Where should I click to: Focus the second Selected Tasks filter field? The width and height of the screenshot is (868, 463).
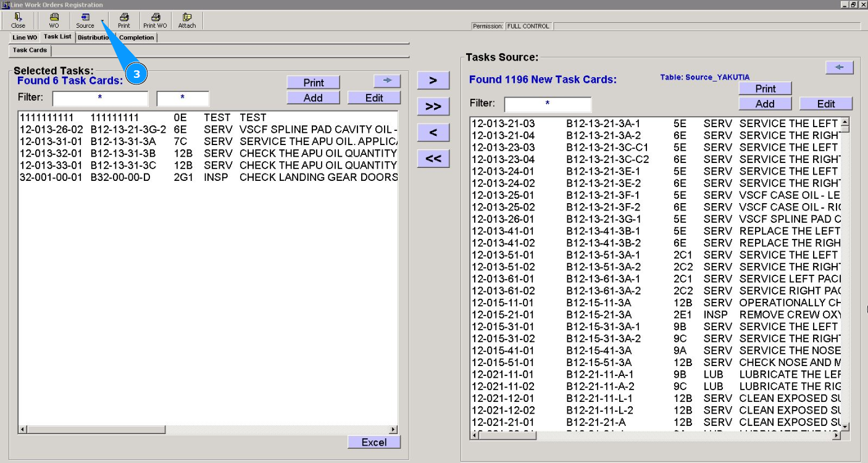click(x=183, y=98)
